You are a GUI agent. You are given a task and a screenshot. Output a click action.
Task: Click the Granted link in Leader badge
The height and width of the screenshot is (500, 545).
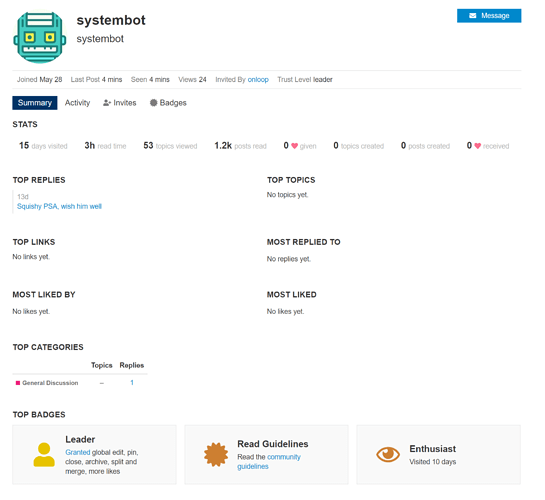[78, 452]
